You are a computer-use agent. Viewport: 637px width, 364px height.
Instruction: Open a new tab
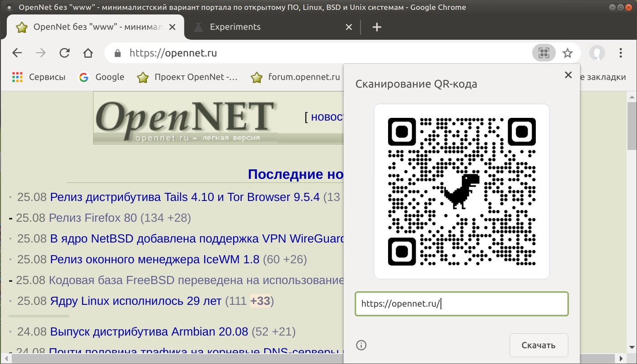point(377,27)
